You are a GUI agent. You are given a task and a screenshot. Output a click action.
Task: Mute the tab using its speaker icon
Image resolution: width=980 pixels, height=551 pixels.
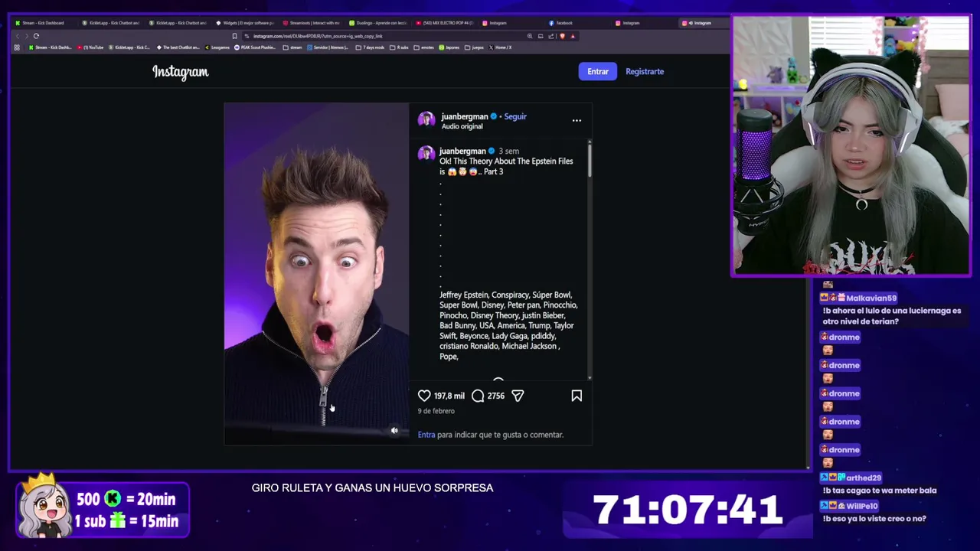click(x=690, y=23)
